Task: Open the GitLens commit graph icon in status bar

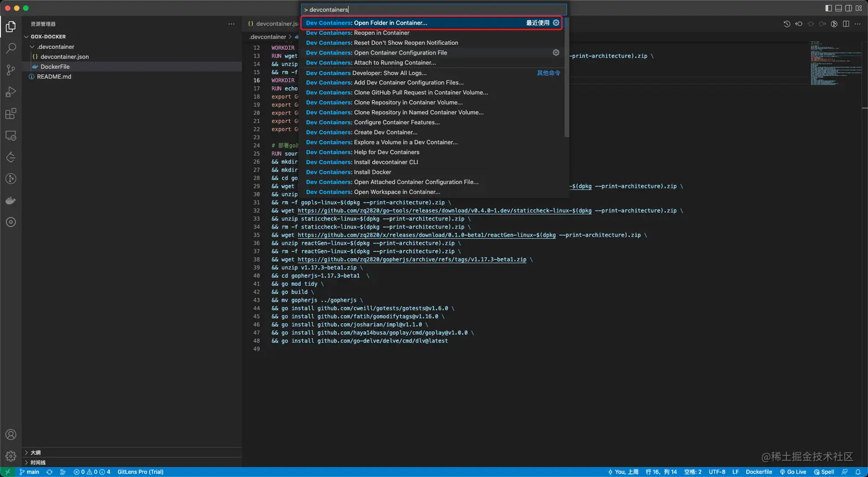Action: point(63,472)
